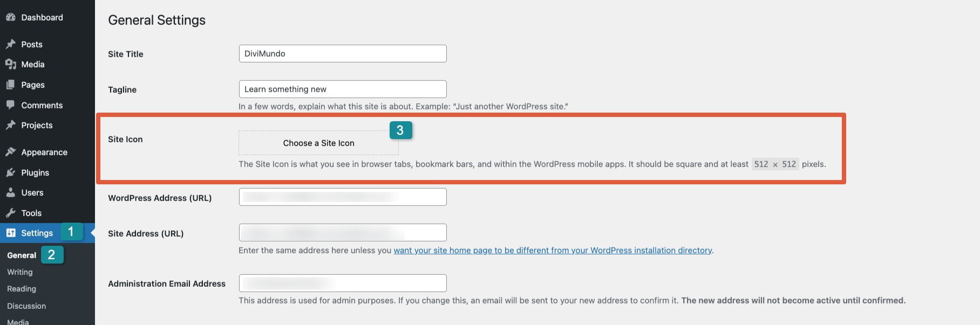The width and height of the screenshot is (980, 325).
Task: Open the Discussion settings submenu
Action: [x=26, y=306]
